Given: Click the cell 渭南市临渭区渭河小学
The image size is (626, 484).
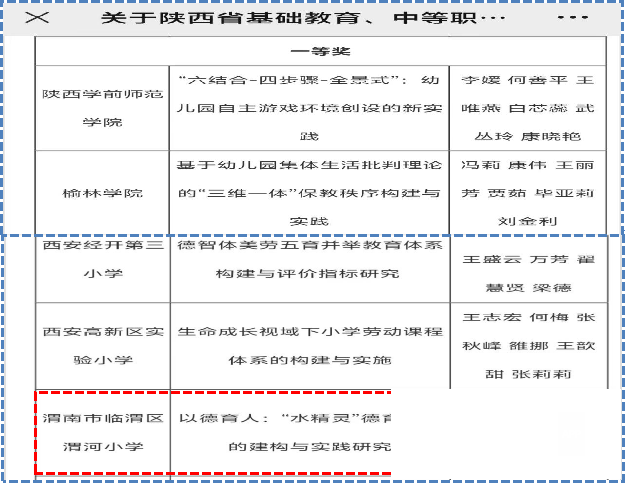Looking at the screenshot, I should 103,432.
